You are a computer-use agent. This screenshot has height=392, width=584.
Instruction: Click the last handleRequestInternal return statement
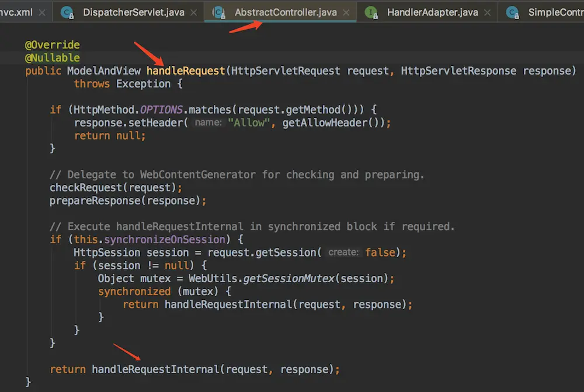(194, 370)
